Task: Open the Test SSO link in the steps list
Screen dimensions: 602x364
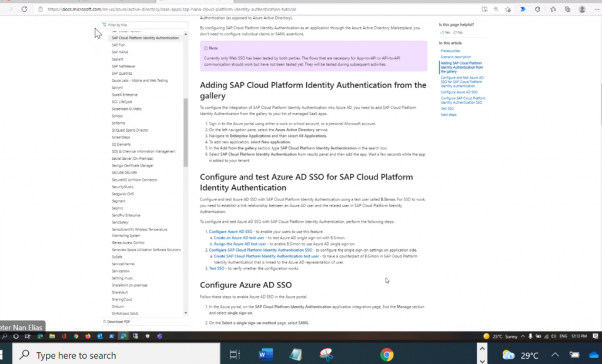Action: 216,269
